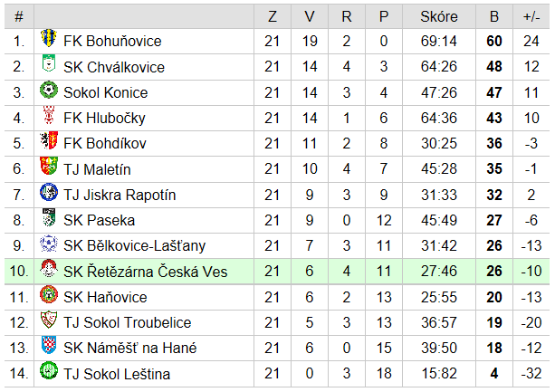
Task: Click the SK Bělkovice-Lašťany emblem
Action: 49,243
